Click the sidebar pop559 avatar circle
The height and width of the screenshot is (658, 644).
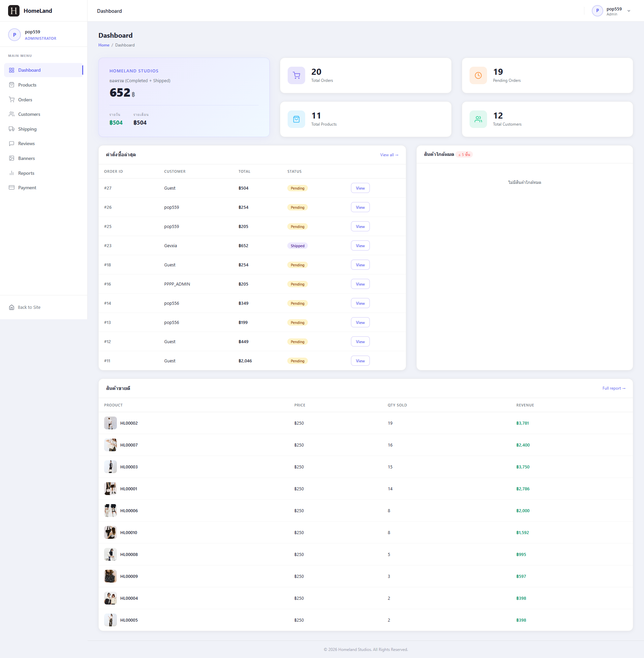14,35
